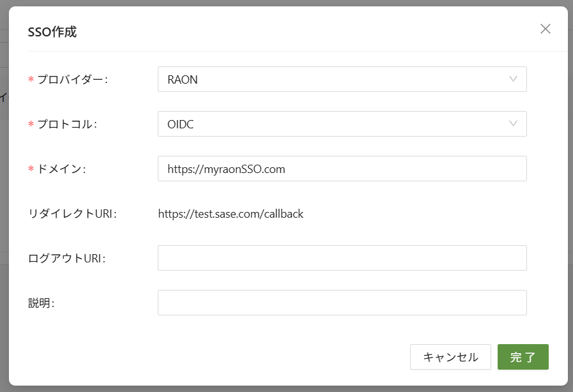
Task: Select the リダイレクトURI callback link text
Action: (x=230, y=213)
